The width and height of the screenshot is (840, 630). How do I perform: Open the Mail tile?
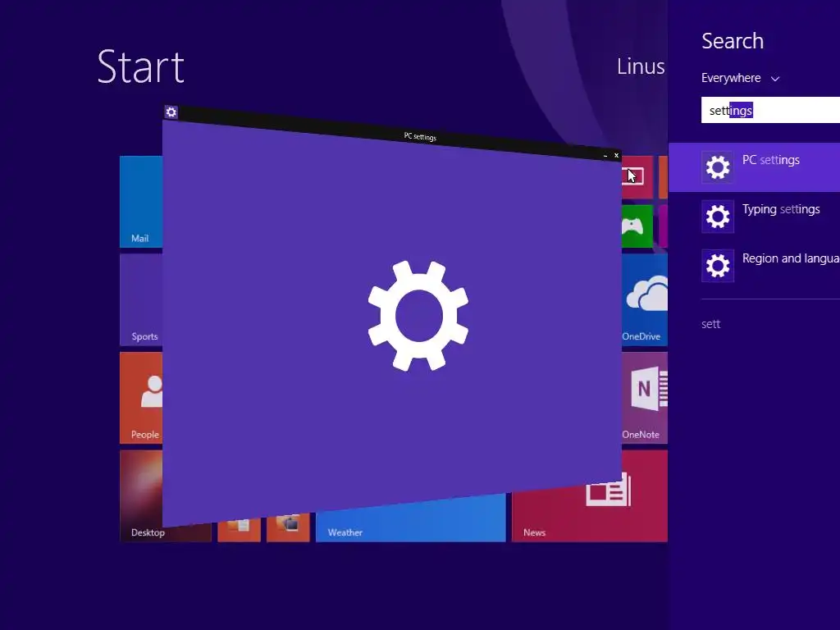point(141,202)
